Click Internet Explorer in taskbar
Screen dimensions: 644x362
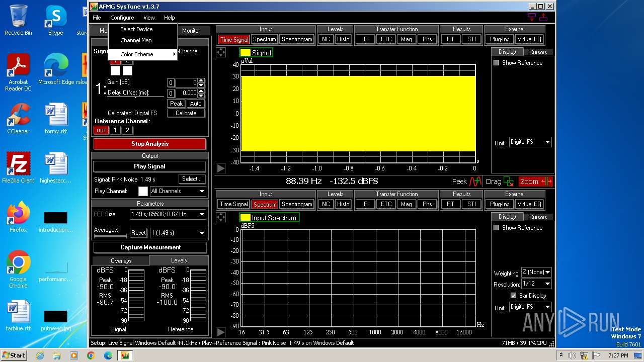[x=40, y=355]
